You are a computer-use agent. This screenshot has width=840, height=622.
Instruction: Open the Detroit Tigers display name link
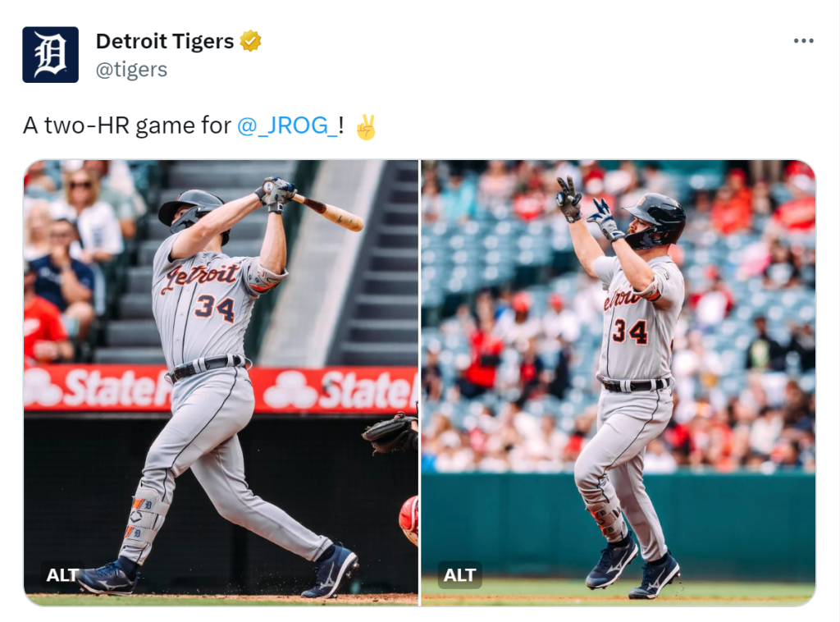pos(165,41)
